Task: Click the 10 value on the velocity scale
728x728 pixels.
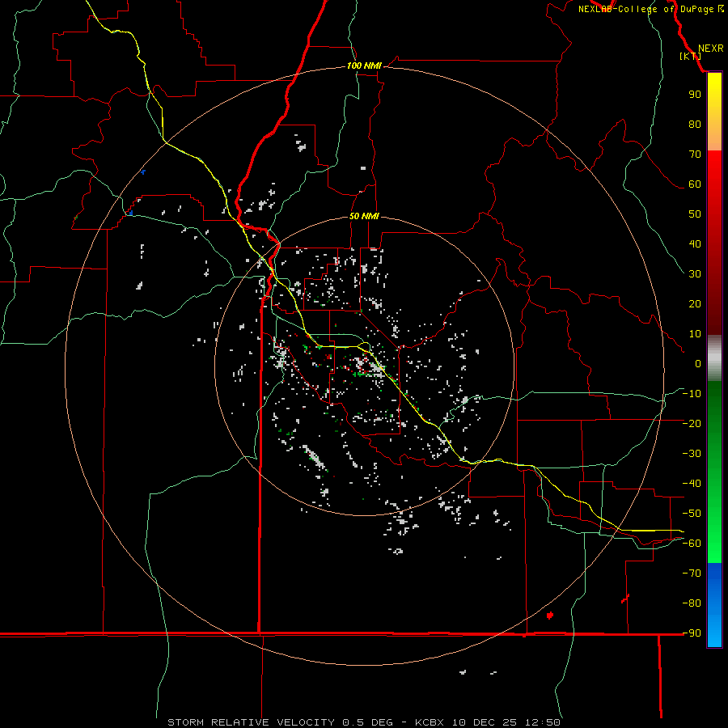Action: pyautogui.click(x=695, y=334)
